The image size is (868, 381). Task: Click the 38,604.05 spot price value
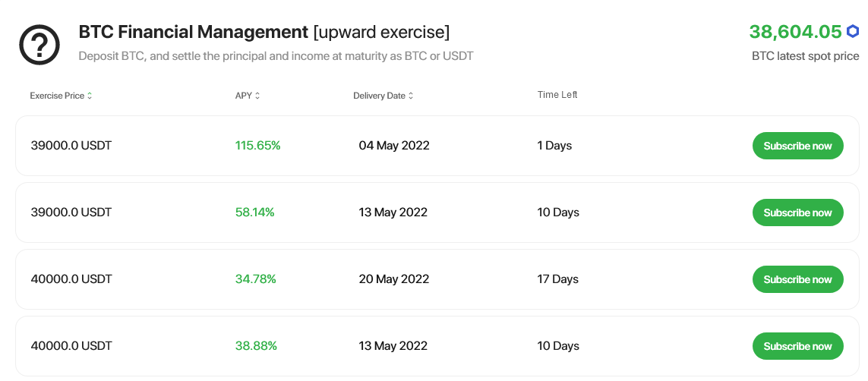click(796, 32)
